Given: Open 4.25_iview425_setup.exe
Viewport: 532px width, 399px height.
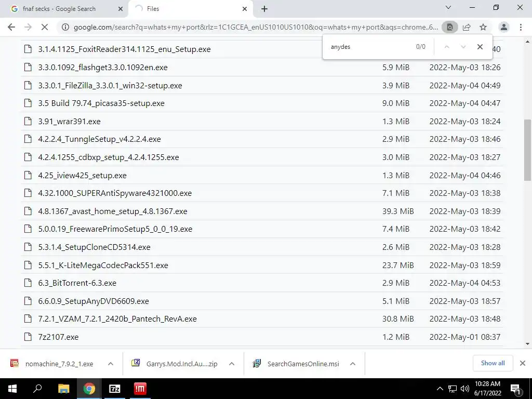Looking at the screenshot, I should click(82, 176).
